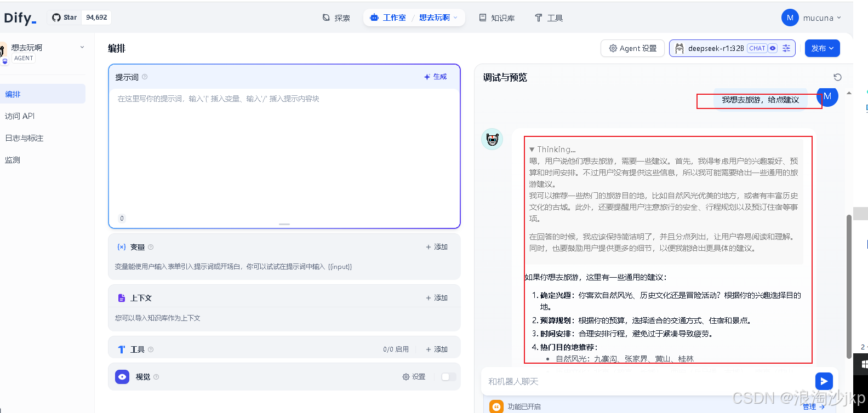Toggle the 视觉 vision switch
868x413 pixels.
click(x=449, y=377)
